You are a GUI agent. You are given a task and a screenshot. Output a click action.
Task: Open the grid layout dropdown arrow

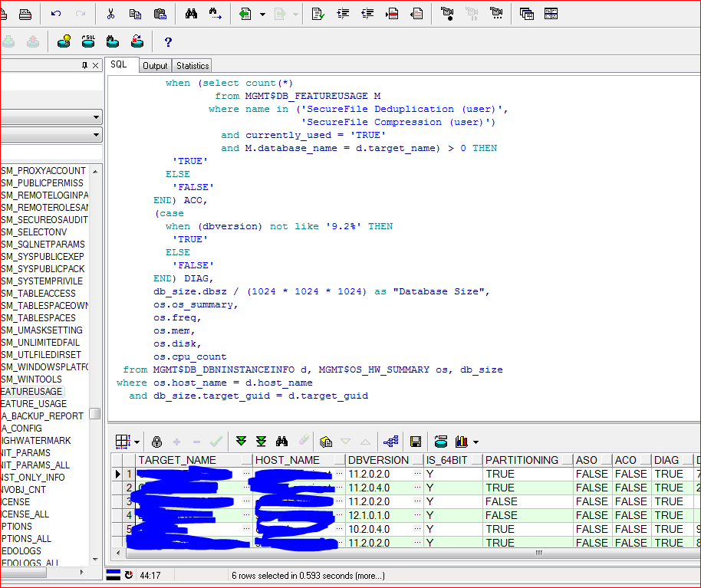point(137,442)
